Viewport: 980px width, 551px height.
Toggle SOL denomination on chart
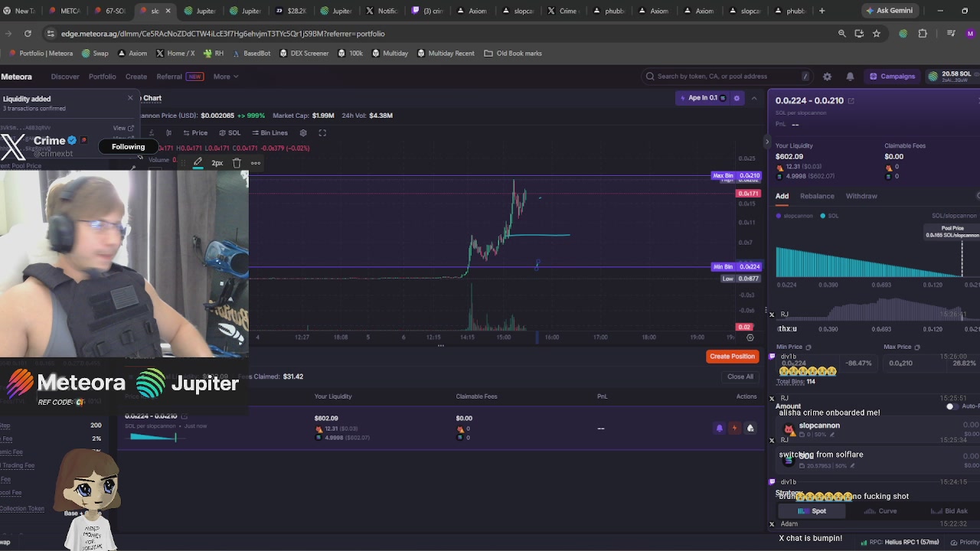coord(230,133)
